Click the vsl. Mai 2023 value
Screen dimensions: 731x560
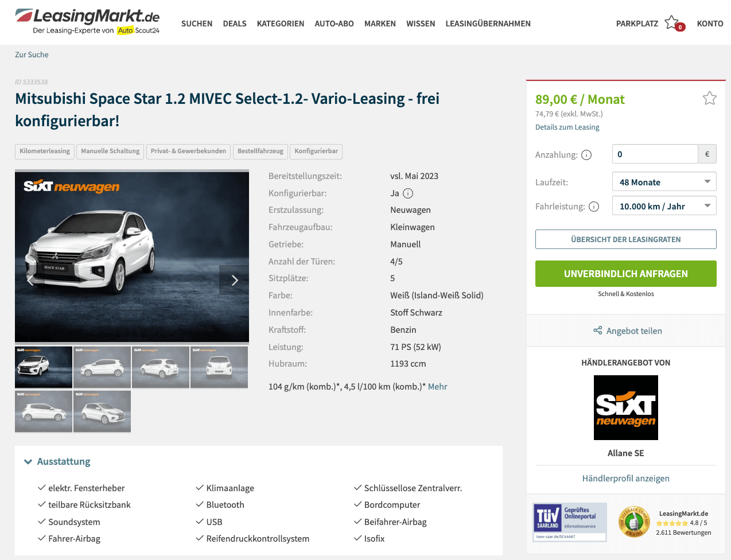click(x=414, y=176)
